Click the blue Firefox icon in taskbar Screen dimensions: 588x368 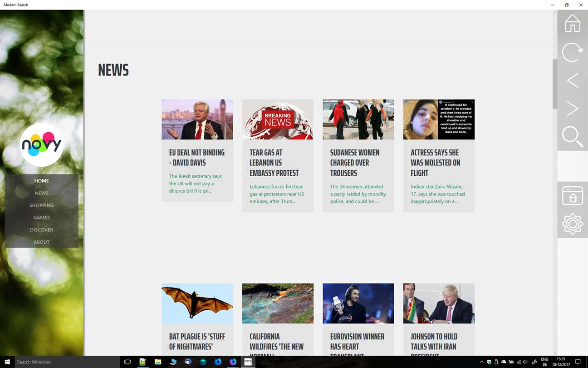(x=218, y=362)
